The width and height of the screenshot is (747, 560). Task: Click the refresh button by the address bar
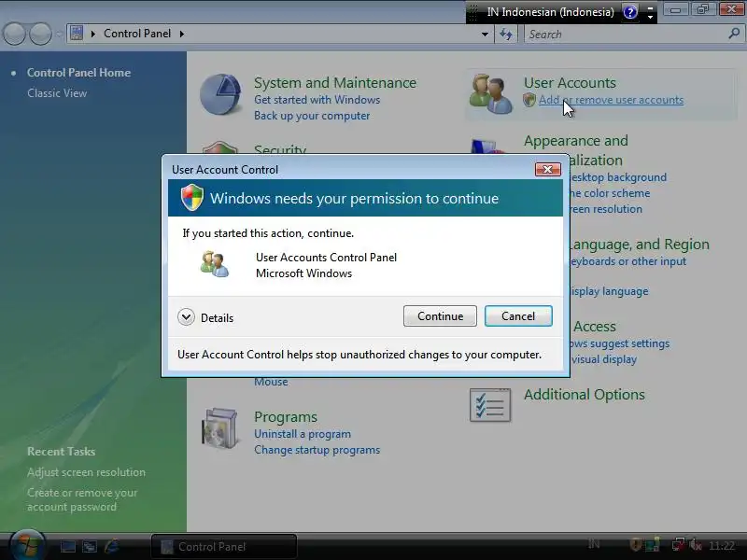click(506, 34)
